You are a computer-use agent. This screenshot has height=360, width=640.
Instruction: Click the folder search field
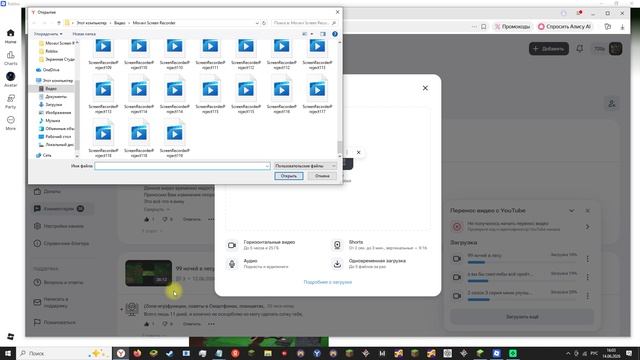[x=304, y=23]
